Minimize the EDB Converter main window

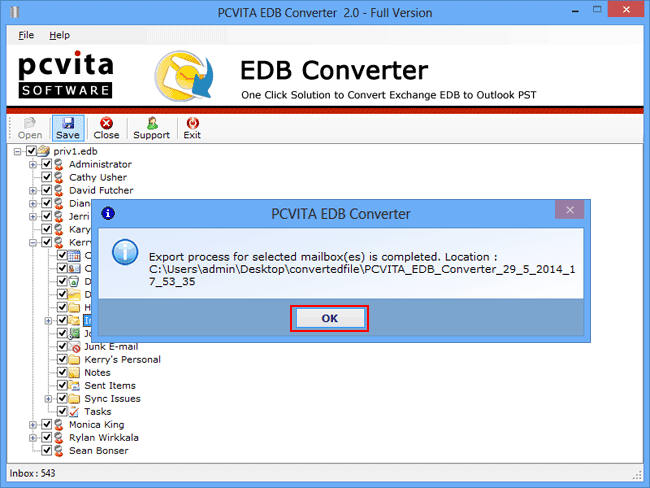(575, 11)
